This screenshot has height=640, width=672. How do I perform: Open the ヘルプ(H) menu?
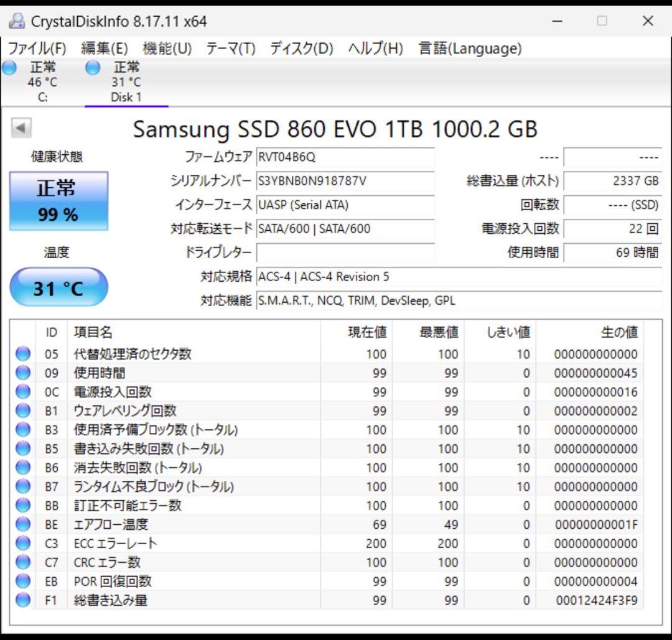(375, 48)
